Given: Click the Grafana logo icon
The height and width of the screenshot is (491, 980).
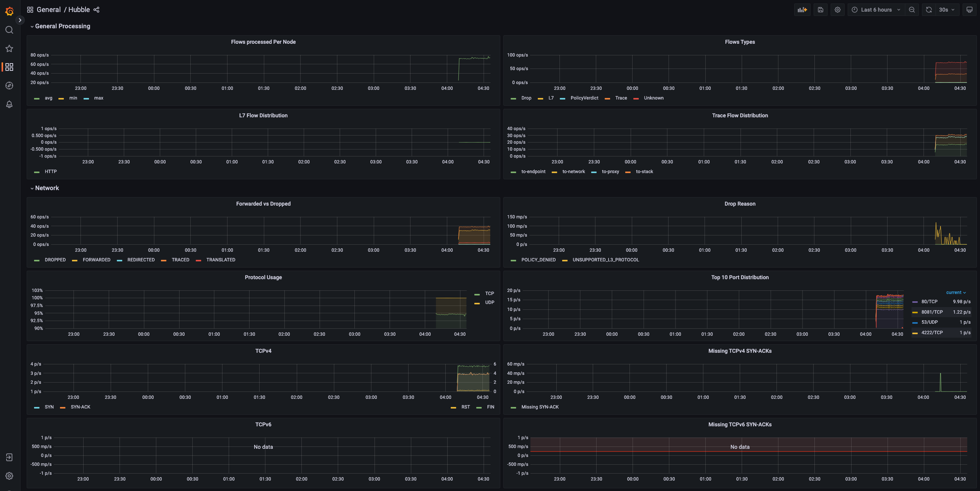Looking at the screenshot, I should click(x=9, y=12).
